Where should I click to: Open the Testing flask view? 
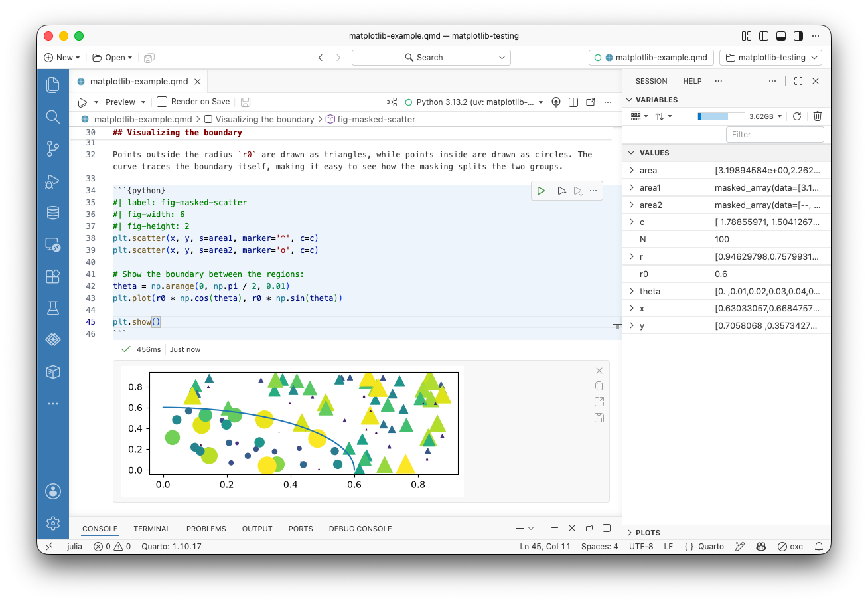53,308
